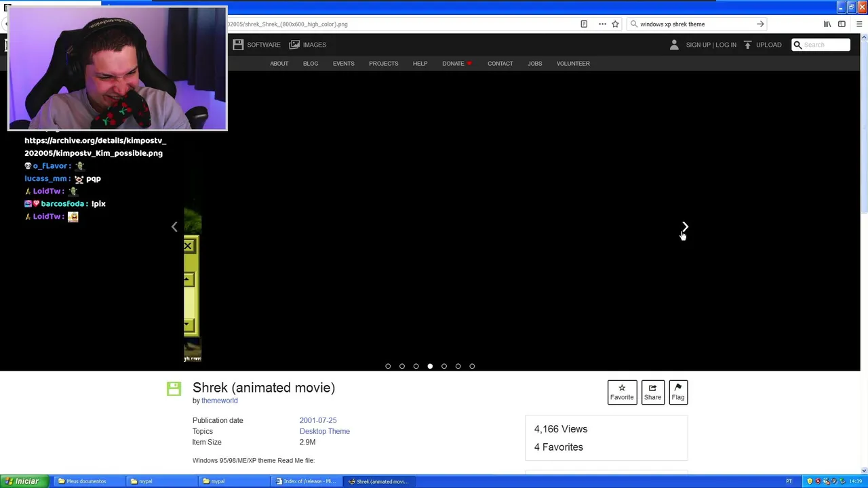Click the search go arrow in Firefox search box

760,24
